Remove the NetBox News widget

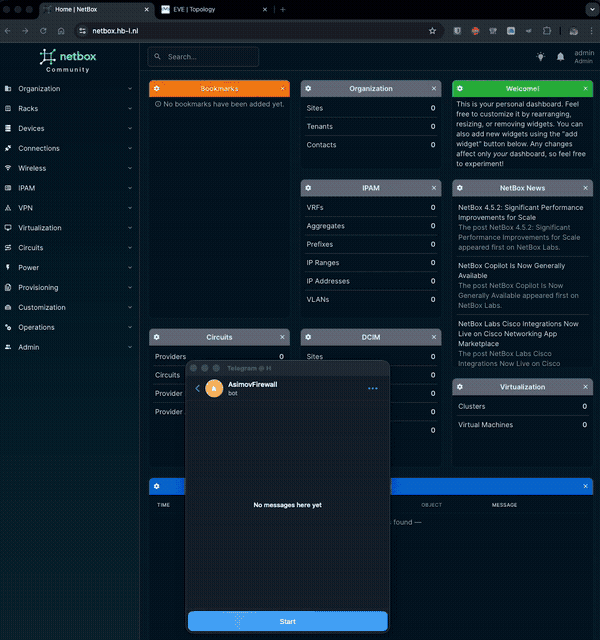coord(585,188)
